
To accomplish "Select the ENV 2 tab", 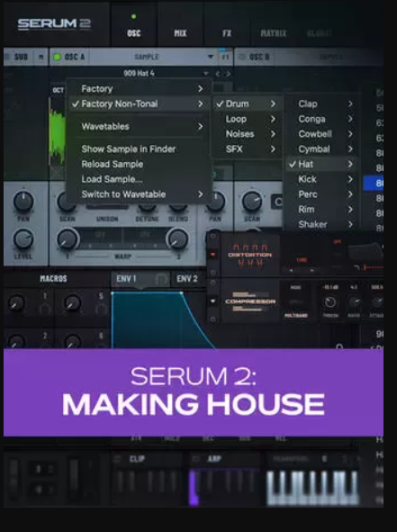I will tap(187, 279).
